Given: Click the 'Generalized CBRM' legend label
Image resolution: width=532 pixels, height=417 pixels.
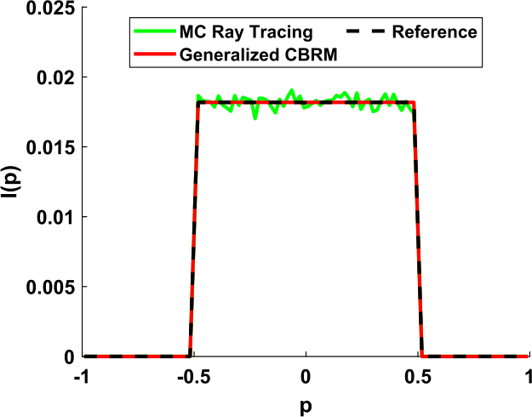Looking at the screenshot, I should coord(259,54).
